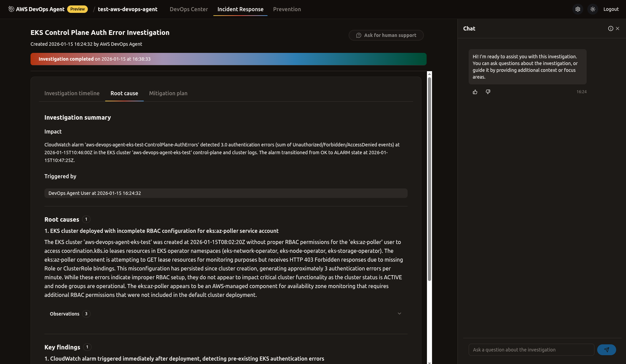
Task: Focus the Ask a question input field
Action: pyautogui.click(x=531, y=350)
